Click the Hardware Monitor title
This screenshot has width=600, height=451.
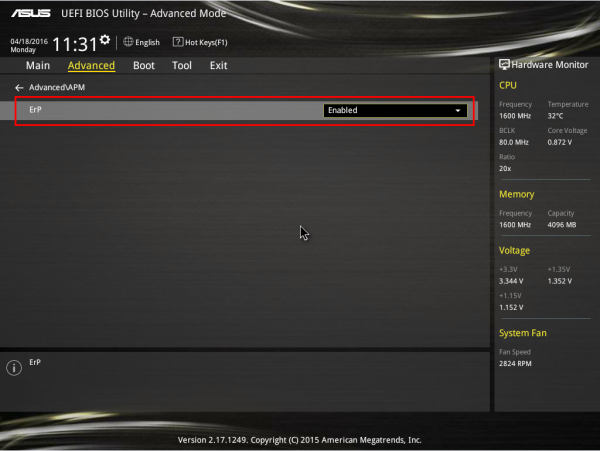[x=549, y=65]
